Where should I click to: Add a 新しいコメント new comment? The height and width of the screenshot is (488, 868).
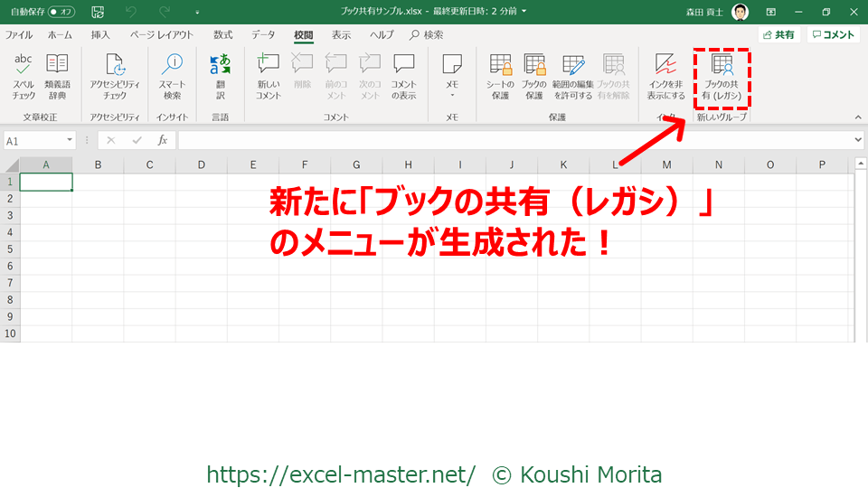268,76
